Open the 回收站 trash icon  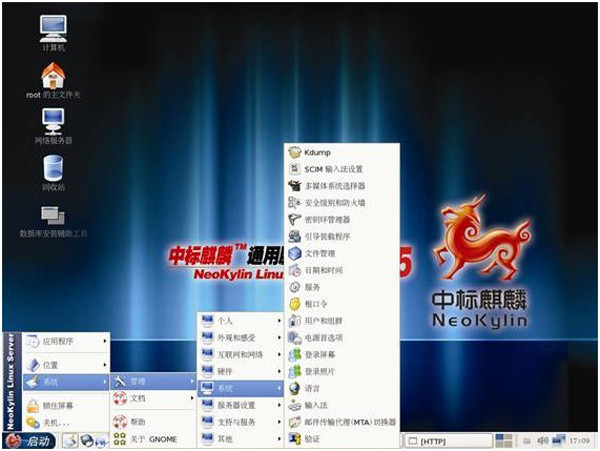[53, 173]
